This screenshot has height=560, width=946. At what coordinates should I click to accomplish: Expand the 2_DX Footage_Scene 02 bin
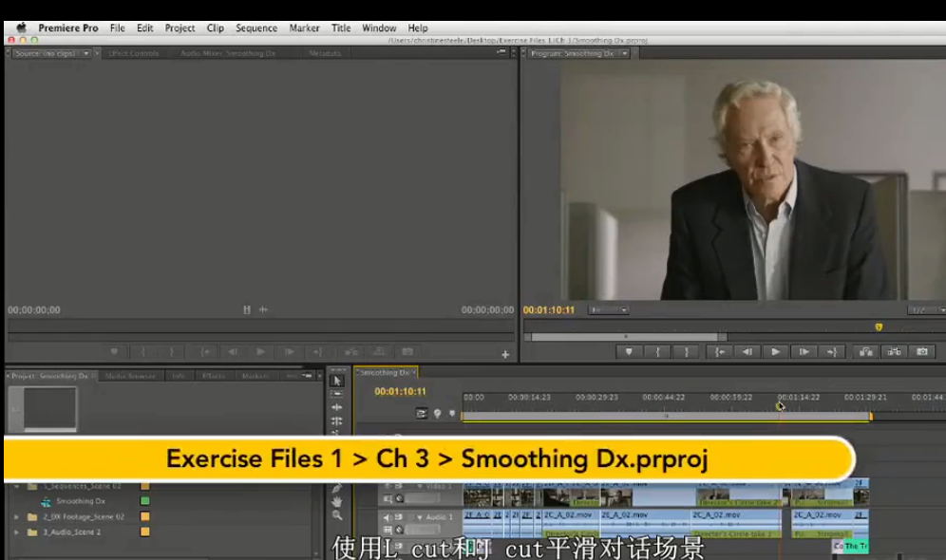(x=16, y=517)
